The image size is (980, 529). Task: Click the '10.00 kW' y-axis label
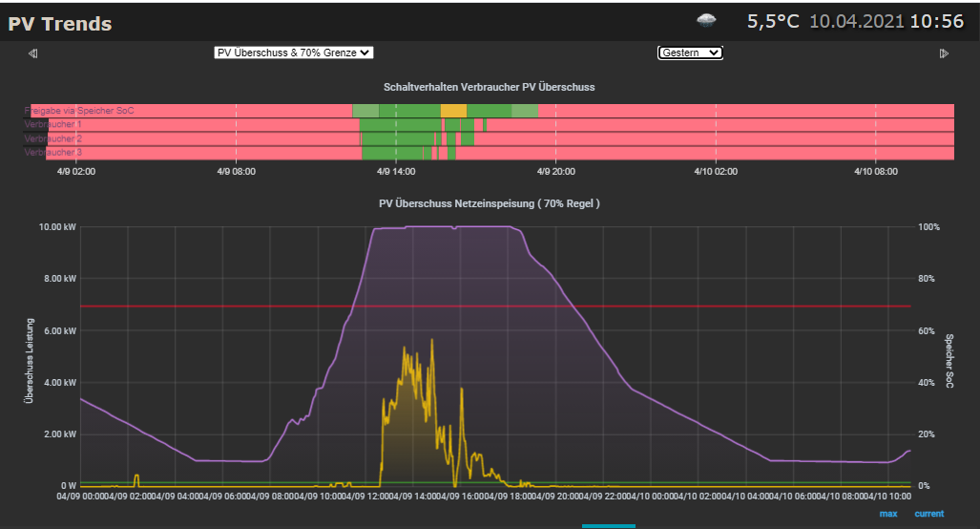coord(57,227)
